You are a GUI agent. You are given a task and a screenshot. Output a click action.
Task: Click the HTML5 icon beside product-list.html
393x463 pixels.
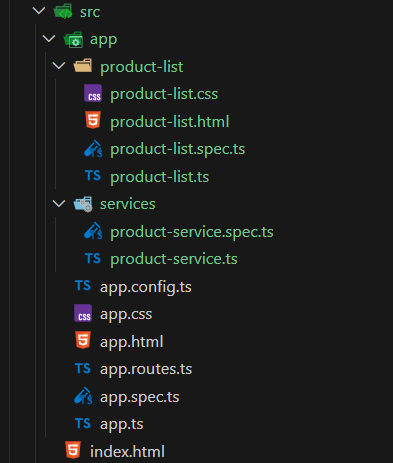pos(93,121)
